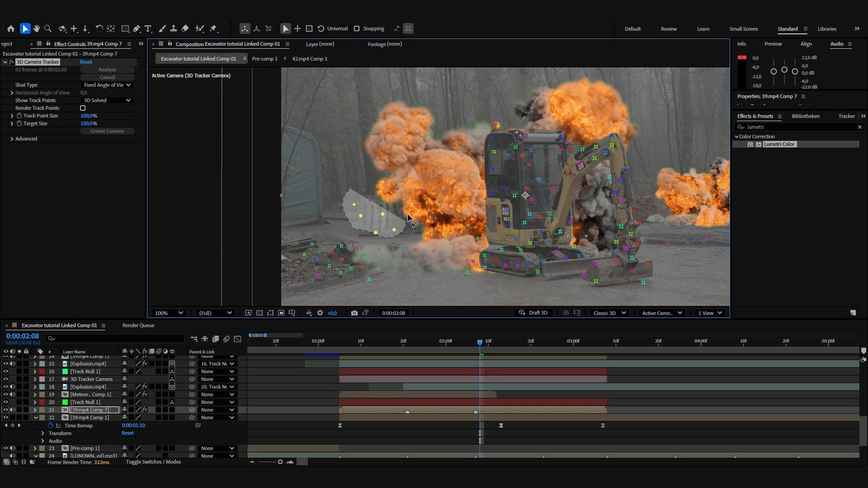Open parent dropdown for layer 16
Screen dimensions: 868x488
(x=218, y=372)
